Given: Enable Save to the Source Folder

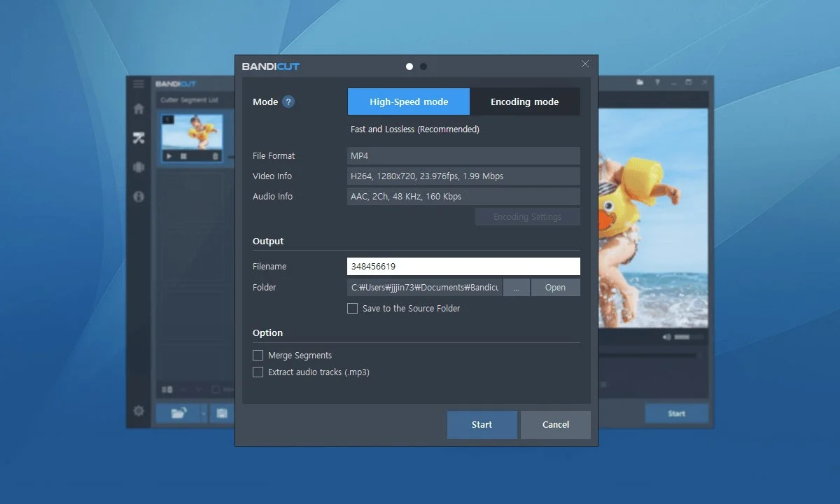Looking at the screenshot, I should pyautogui.click(x=353, y=309).
